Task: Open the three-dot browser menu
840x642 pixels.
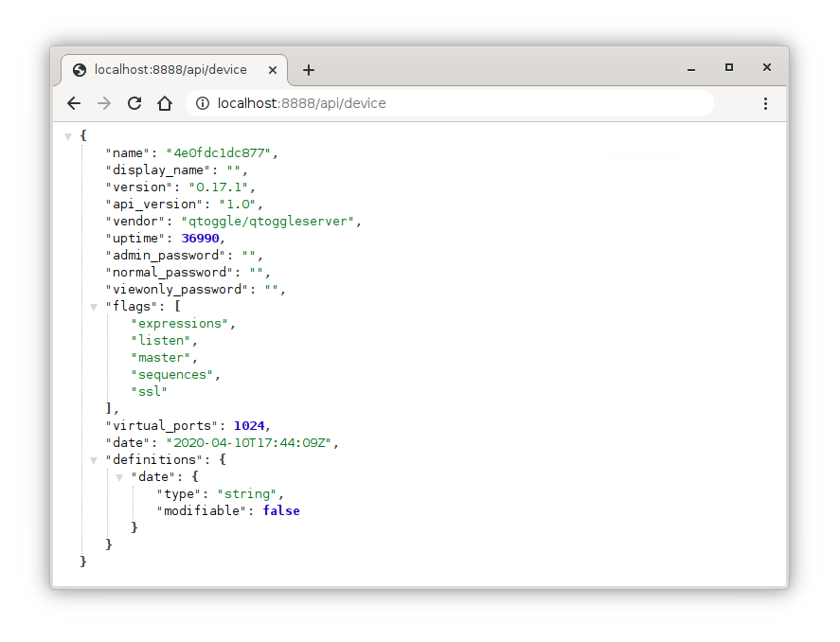Action: point(765,103)
